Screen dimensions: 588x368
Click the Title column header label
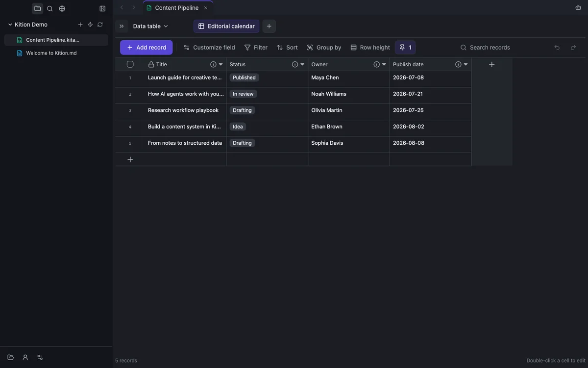tap(162, 64)
